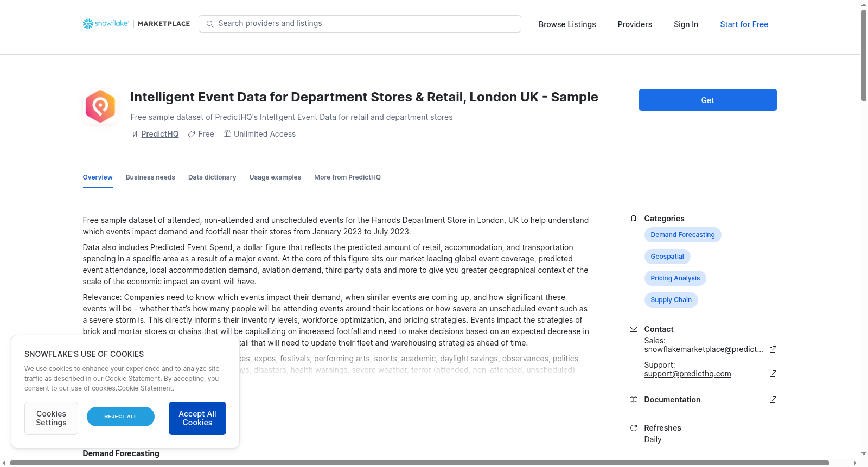Switch to More from PredictHQ tab
868x467 pixels.
pyautogui.click(x=347, y=177)
